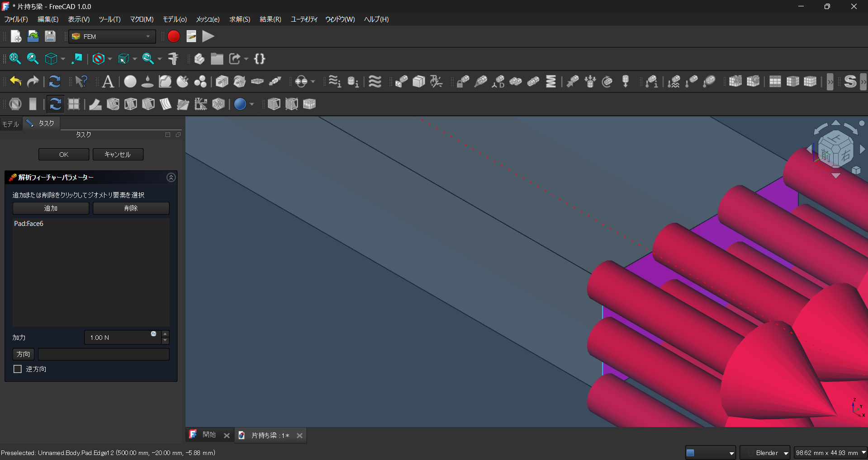The height and width of the screenshot is (460, 868).
Task: Expand the post filter sphere dropdown arrow
Action: click(x=251, y=104)
